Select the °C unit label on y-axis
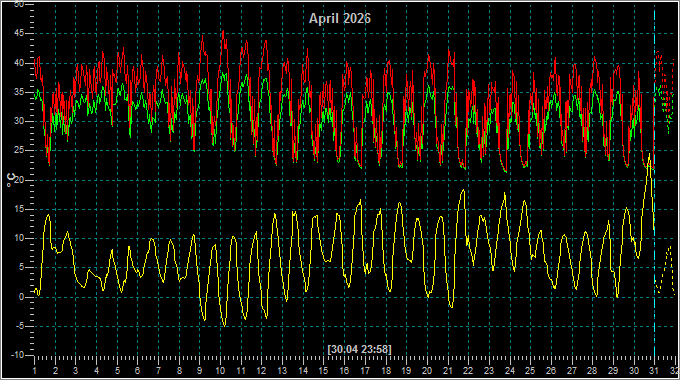The width and height of the screenshot is (680, 380). click(x=11, y=180)
